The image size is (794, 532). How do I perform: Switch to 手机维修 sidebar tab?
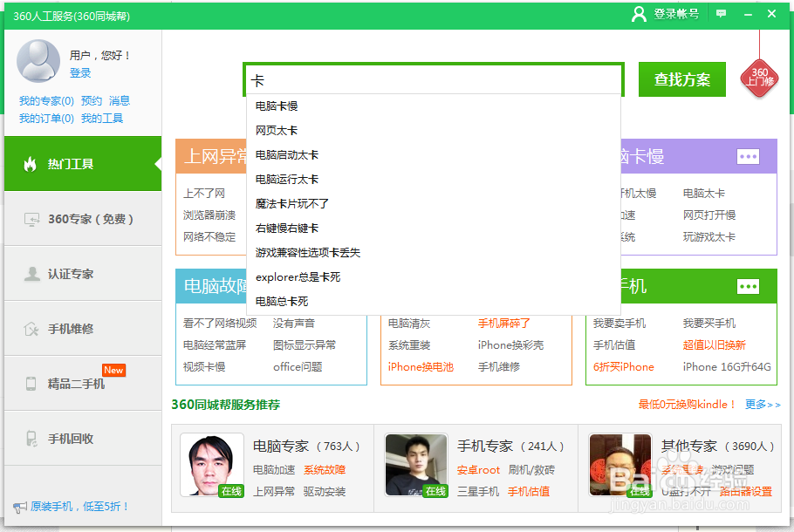tap(83, 329)
